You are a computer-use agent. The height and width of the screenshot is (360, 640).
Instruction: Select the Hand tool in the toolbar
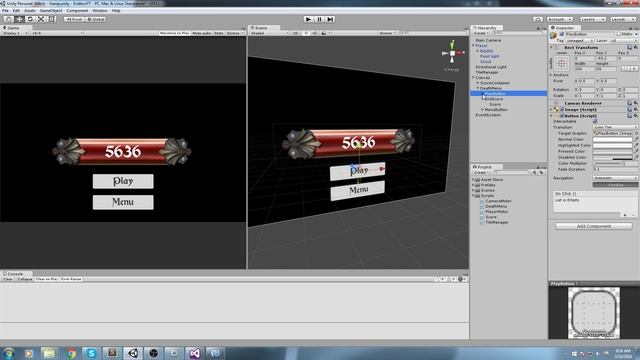click(8, 19)
